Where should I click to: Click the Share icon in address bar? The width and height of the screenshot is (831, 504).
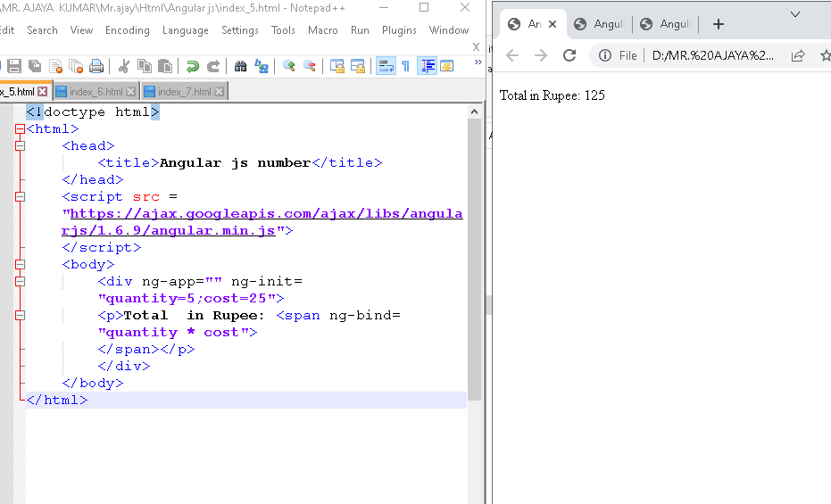coord(798,55)
